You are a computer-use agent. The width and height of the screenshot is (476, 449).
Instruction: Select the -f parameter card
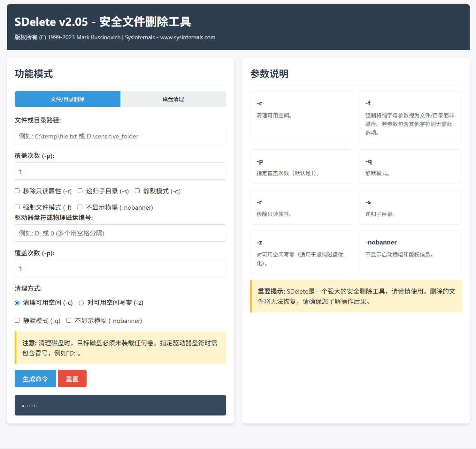411,117
